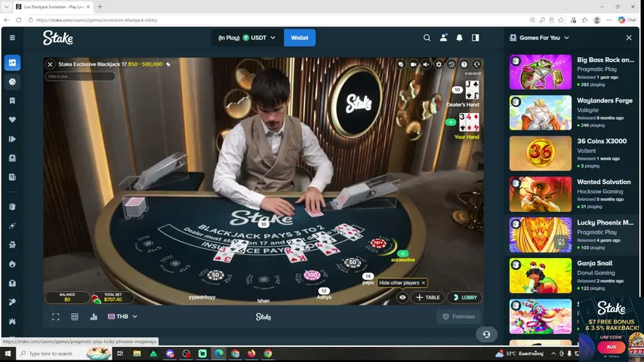Open Windows Start menu
This screenshot has width=644, height=362.
[8, 354]
